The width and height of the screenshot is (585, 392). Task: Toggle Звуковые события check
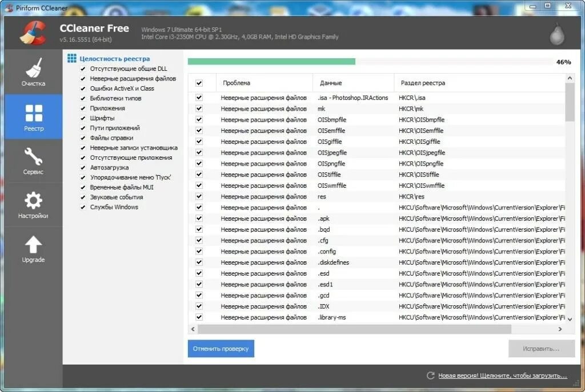(83, 197)
